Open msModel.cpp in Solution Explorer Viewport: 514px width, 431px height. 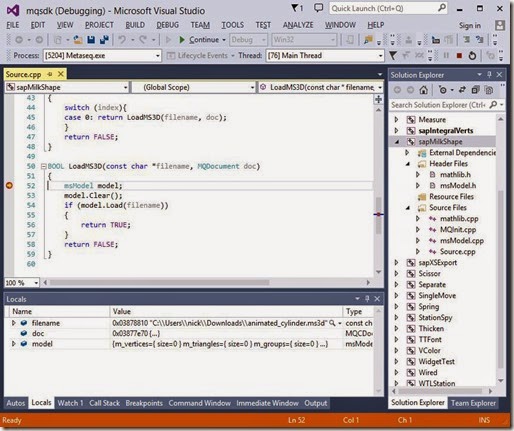(462, 241)
